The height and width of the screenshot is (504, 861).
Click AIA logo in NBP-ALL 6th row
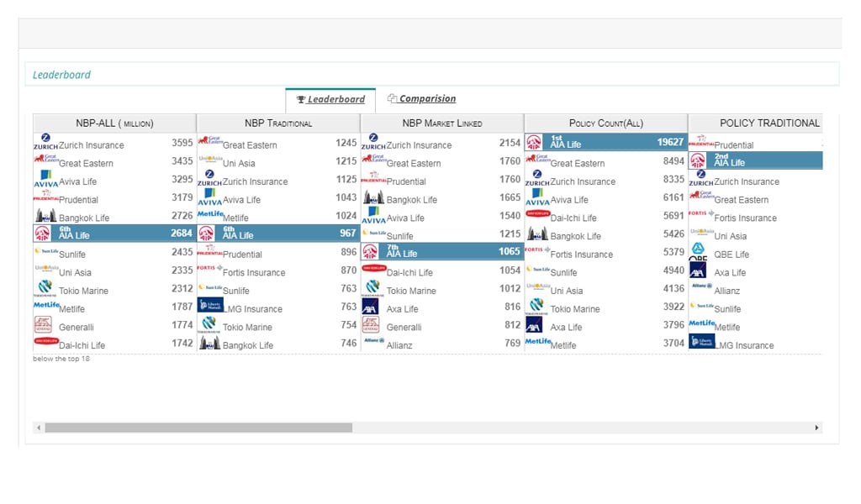42,233
